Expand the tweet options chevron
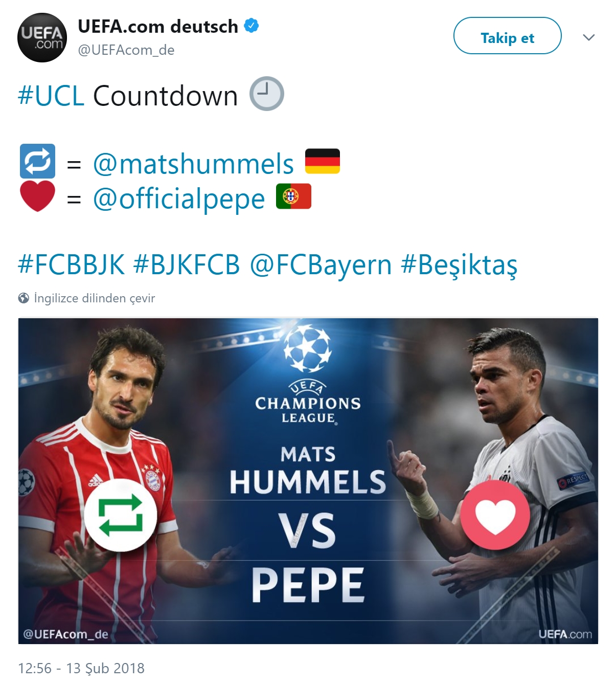 [x=588, y=37]
